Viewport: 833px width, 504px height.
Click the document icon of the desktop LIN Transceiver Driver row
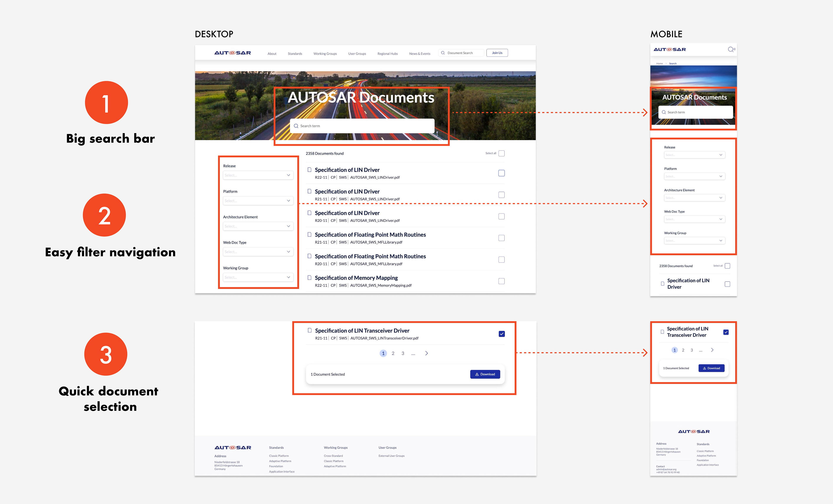[310, 330]
